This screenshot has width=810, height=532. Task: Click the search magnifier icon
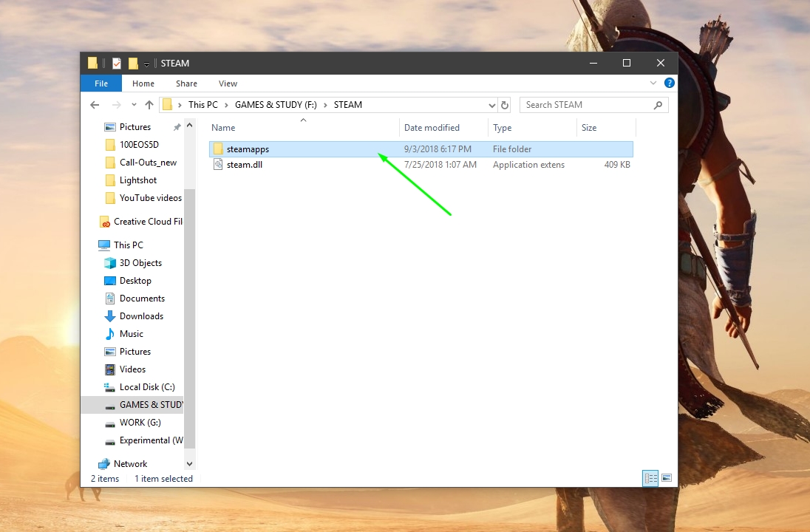[x=658, y=105]
